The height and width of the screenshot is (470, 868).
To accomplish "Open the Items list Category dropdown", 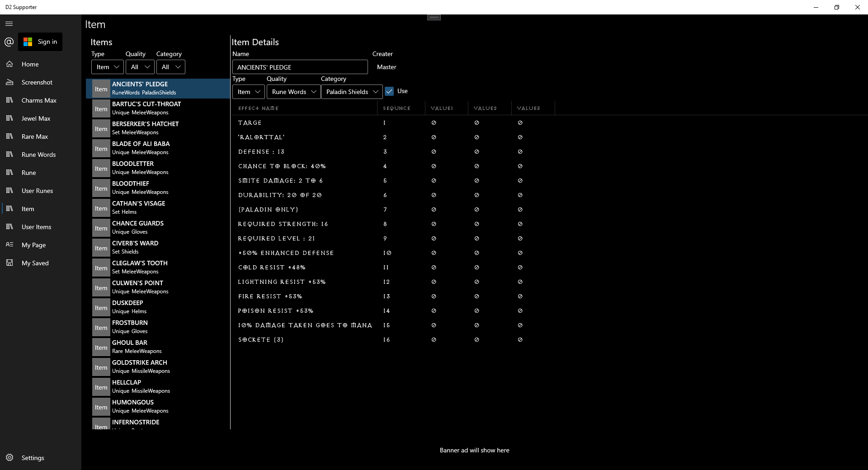I will tap(171, 67).
